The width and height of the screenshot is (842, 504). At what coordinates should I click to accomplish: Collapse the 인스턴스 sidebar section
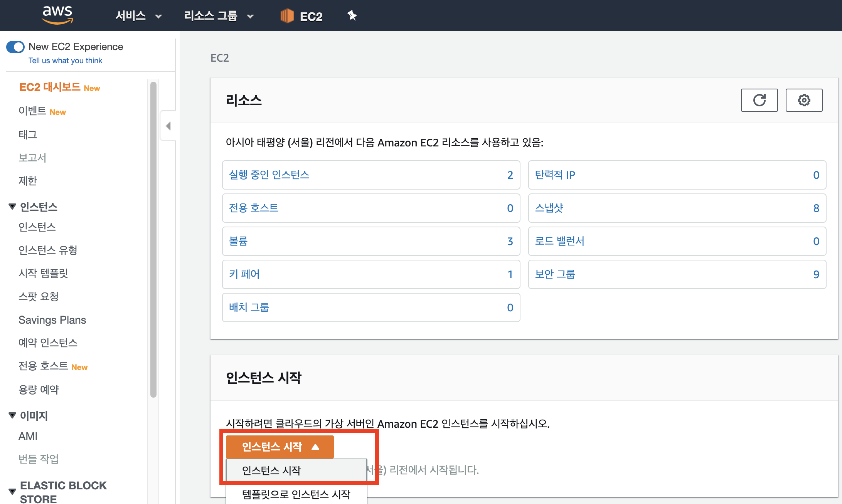pos(12,207)
